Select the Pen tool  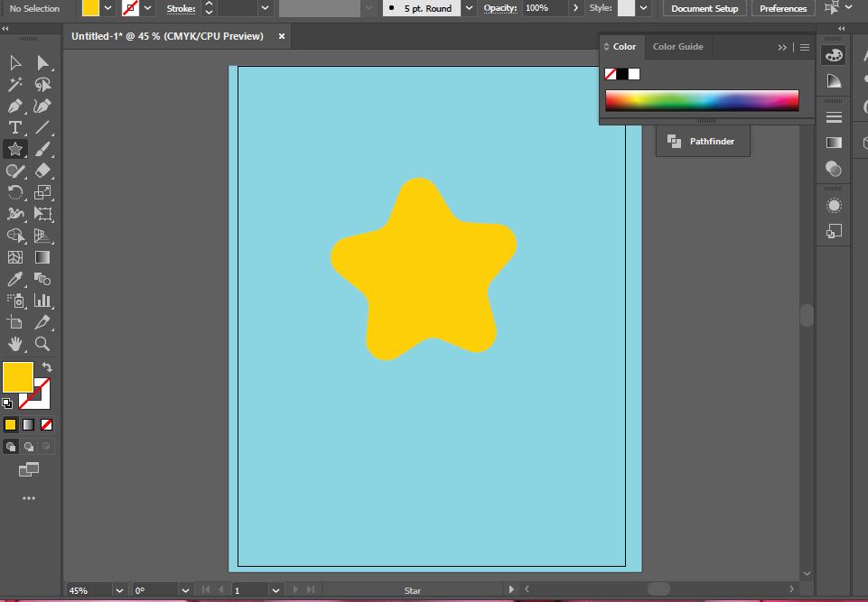(15, 106)
